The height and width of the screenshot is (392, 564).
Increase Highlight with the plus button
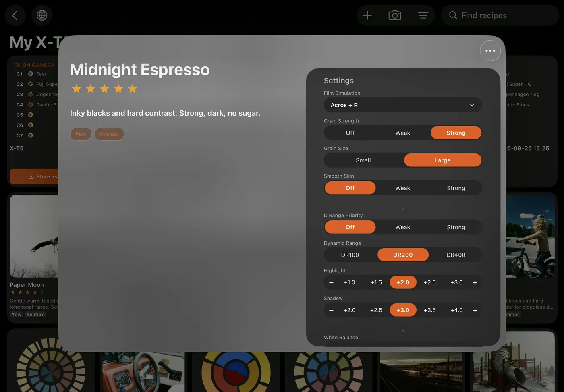click(x=475, y=283)
